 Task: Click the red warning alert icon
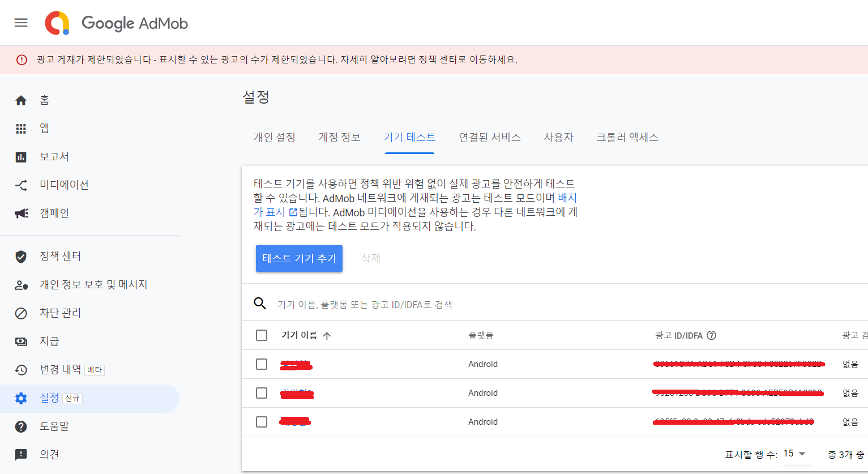pyautogui.click(x=22, y=59)
